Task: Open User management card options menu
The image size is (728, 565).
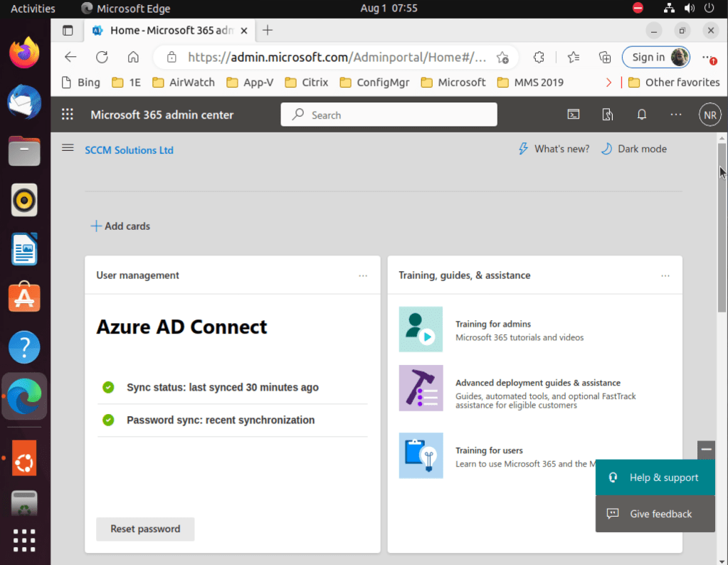Action: 363,275
